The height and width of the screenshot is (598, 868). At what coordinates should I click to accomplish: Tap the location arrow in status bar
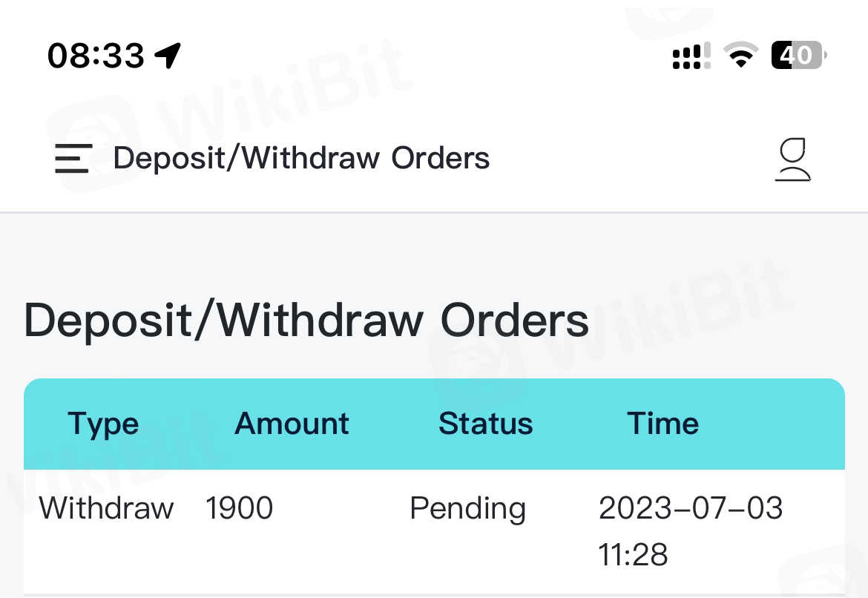(x=168, y=55)
